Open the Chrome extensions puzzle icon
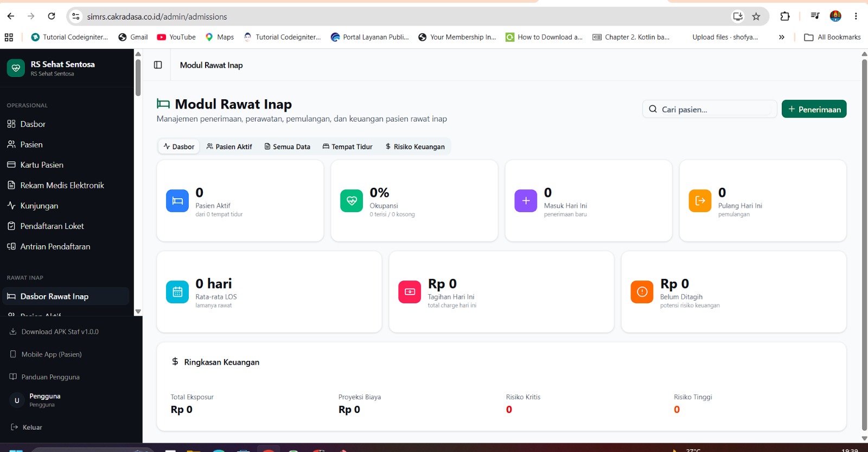The width and height of the screenshot is (868, 452). pyautogui.click(x=784, y=16)
